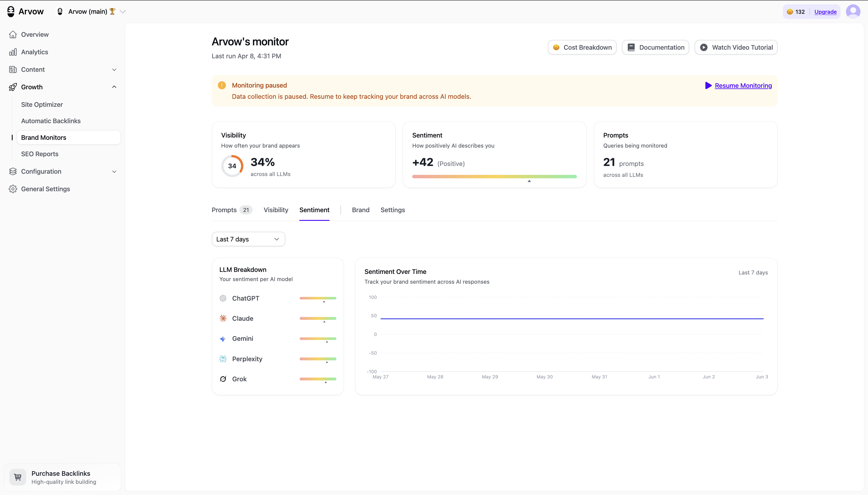Click the Sentiment Over Time chart line

point(572,318)
